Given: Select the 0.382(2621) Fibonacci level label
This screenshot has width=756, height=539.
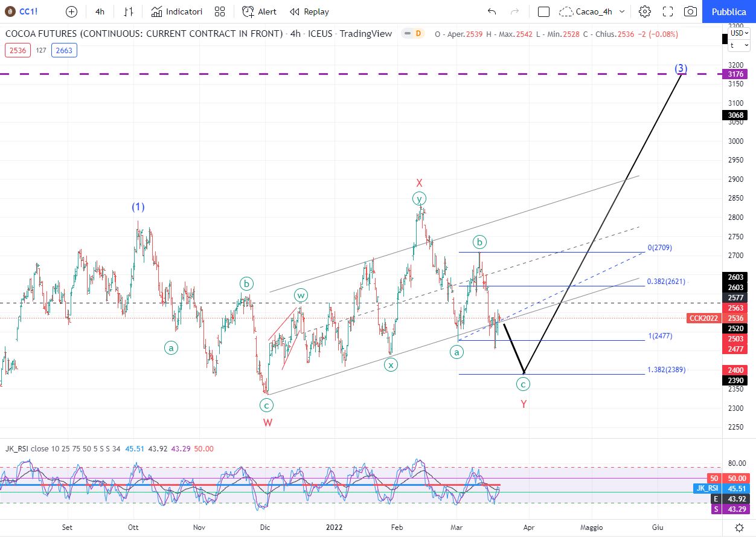Looking at the screenshot, I should (666, 282).
